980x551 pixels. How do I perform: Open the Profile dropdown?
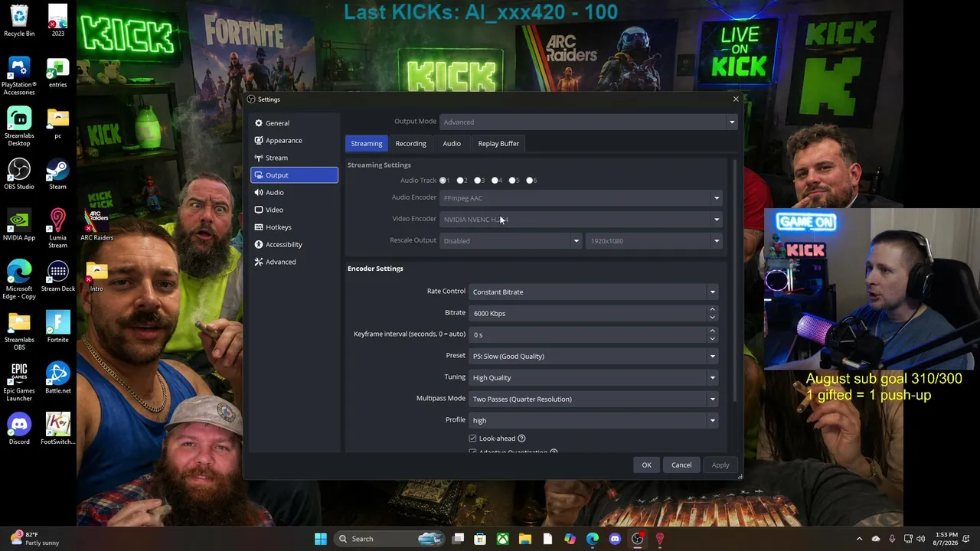[x=593, y=420]
